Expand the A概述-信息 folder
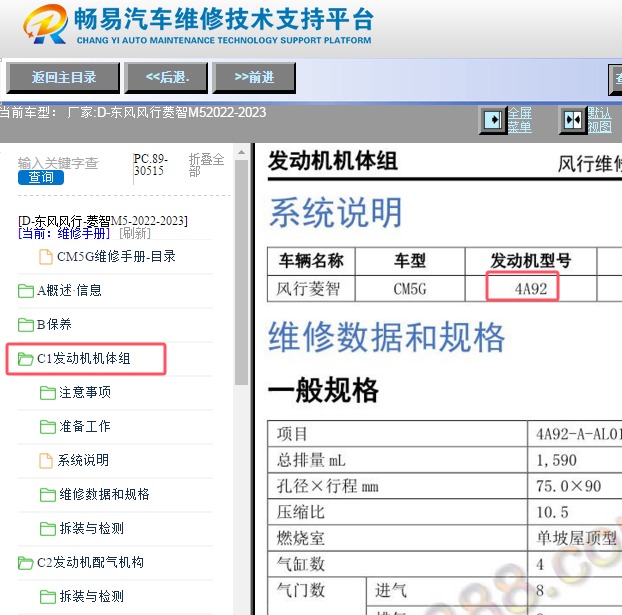This screenshot has width=622, height=615. [x=69, y=290]
